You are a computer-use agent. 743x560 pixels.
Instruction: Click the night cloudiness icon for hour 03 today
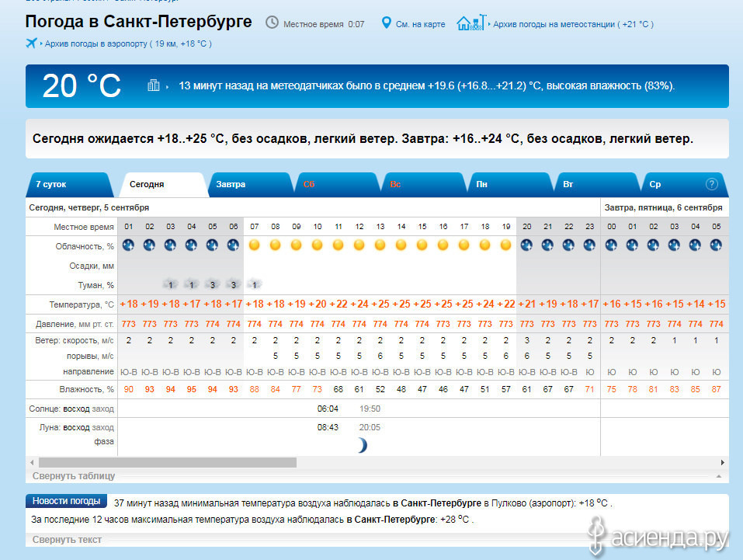point(170,245)
